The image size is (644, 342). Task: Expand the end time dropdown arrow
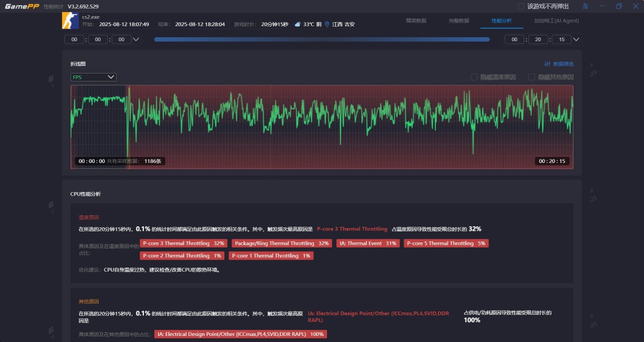577,39
